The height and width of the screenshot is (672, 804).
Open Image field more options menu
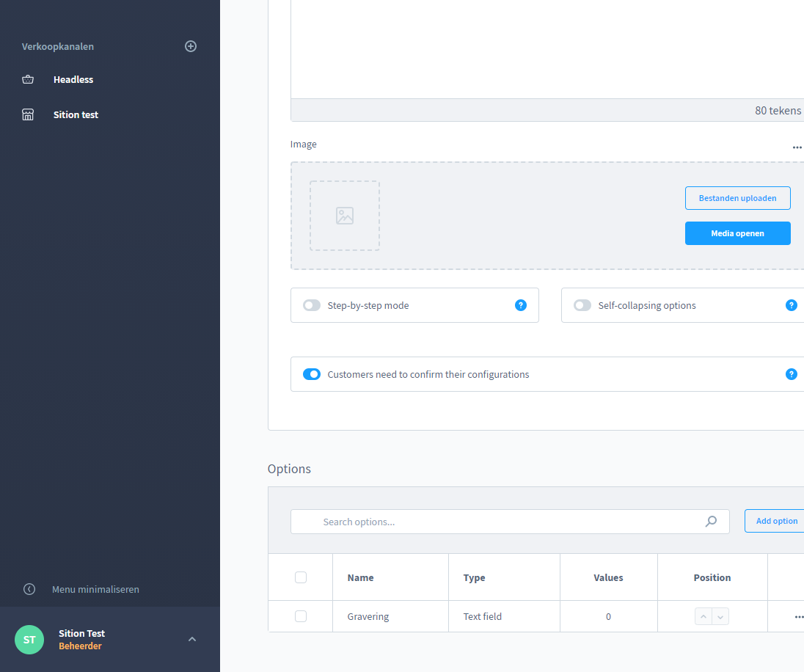(797, 147)
